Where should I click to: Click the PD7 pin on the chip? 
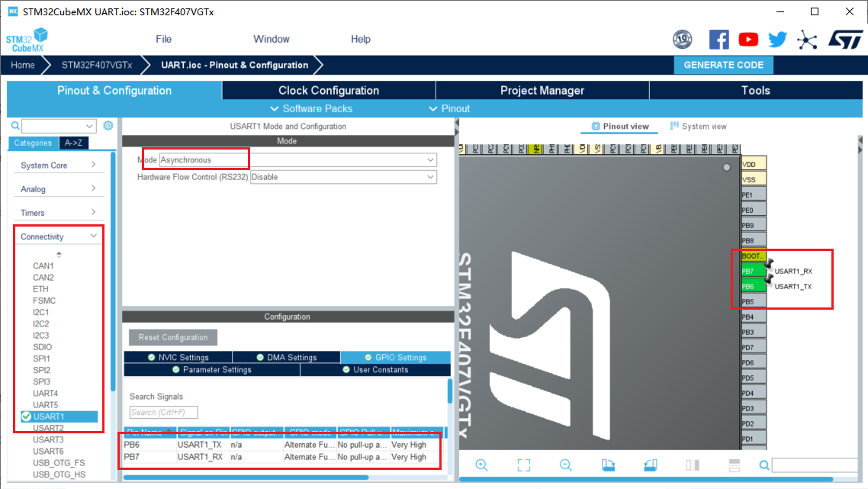[754, 347]
